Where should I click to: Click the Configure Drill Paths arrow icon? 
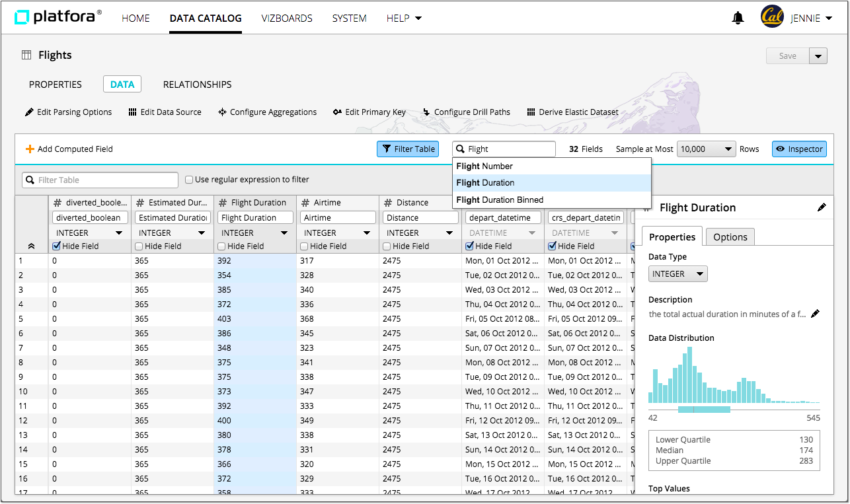click(426, 112)
